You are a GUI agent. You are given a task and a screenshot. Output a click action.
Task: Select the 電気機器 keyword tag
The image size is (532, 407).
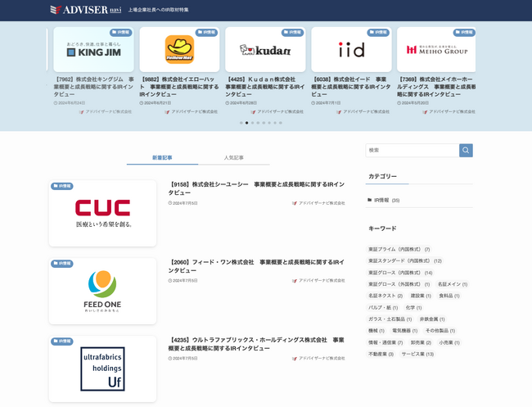(405, 331)
